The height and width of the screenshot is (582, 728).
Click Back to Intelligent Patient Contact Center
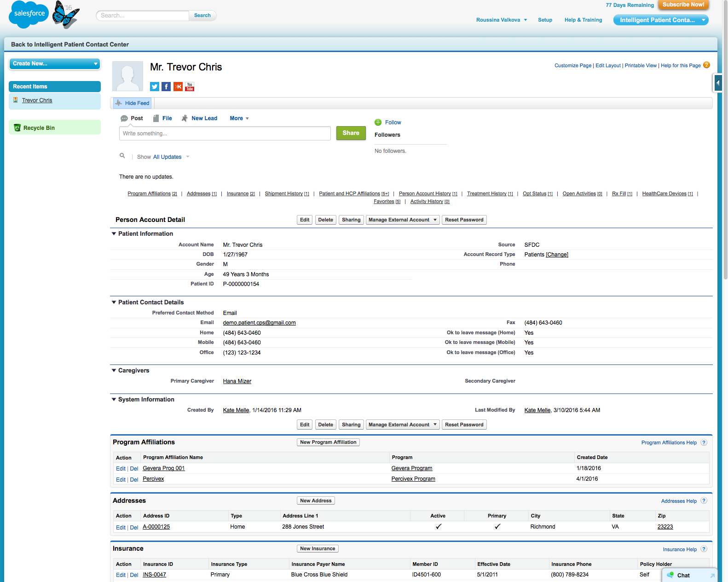[70, 45]
